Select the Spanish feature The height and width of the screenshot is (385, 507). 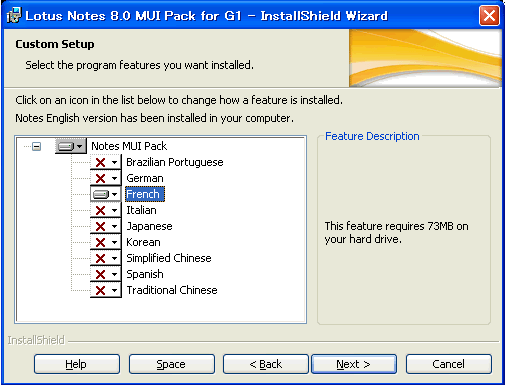pyautogui.click(x=145, y=274)
